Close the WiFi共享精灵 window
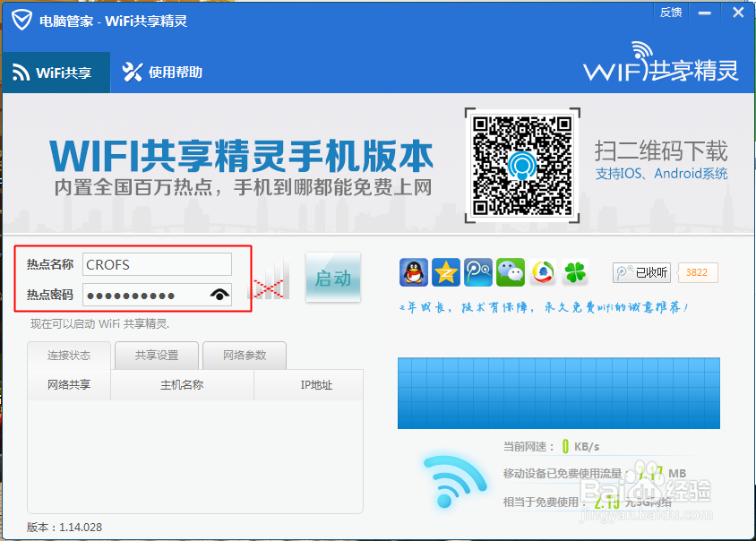 click(738, 13)
